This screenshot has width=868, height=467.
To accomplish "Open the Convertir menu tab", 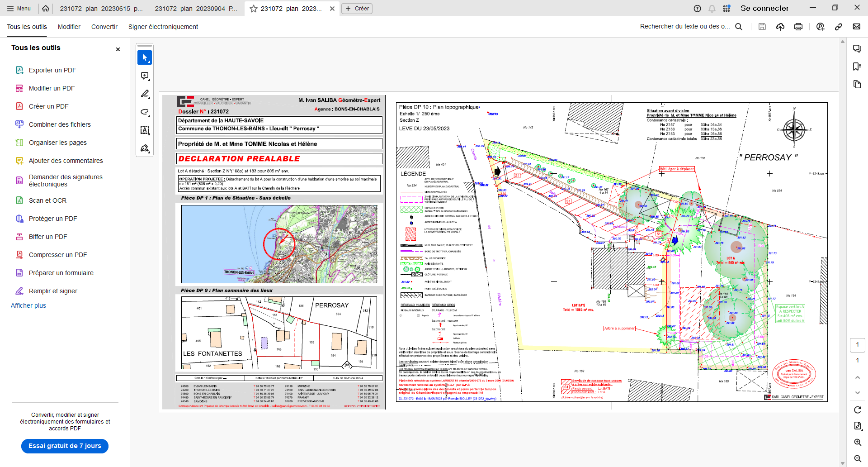I will click(x=104, y=27).
